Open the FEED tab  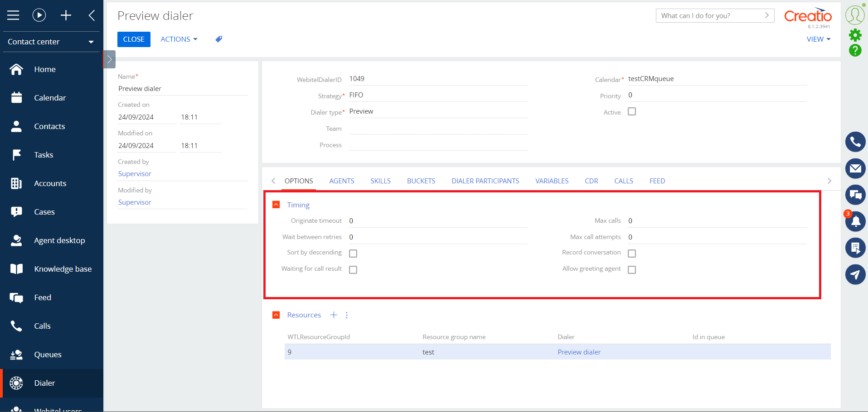coord(657,181)
